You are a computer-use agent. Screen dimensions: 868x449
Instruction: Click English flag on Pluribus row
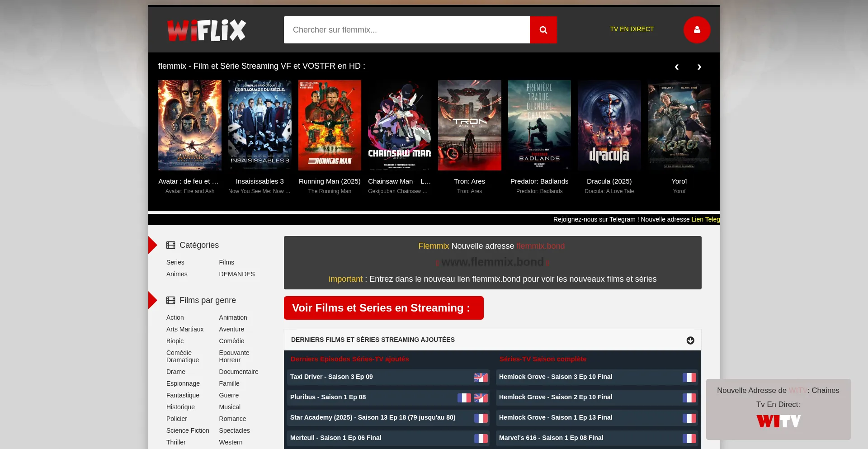(481, 398)
